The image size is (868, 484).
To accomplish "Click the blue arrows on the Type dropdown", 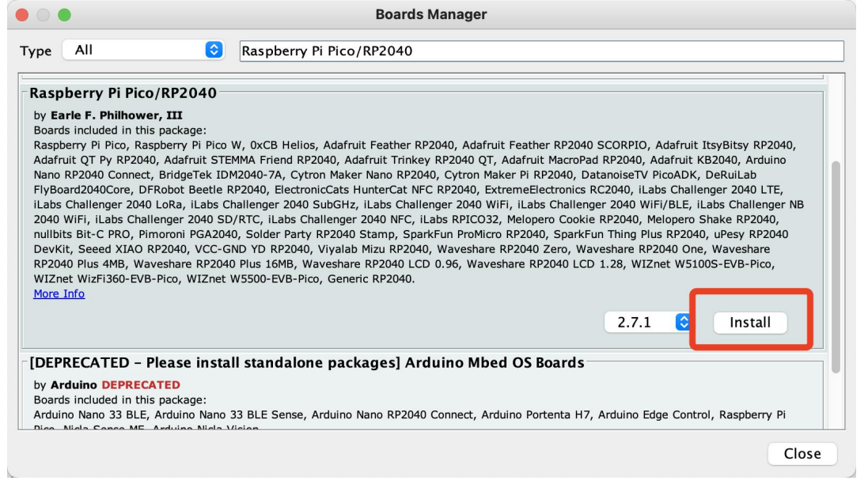I will (x=214, y=51).
